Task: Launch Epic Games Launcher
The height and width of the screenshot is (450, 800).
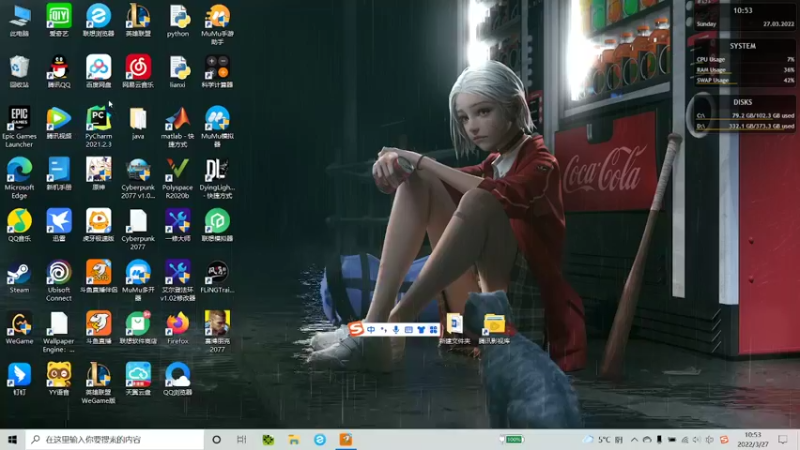Action: [x=19, y=127]
